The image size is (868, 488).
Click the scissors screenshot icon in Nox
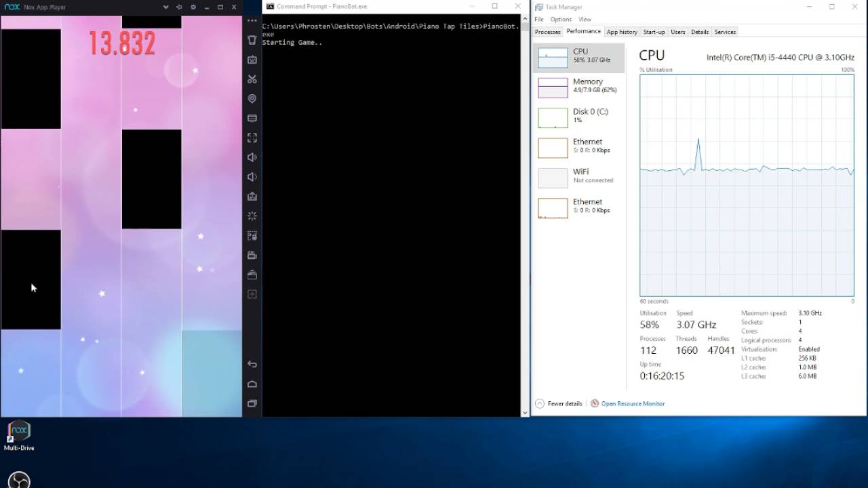(252, 79)
